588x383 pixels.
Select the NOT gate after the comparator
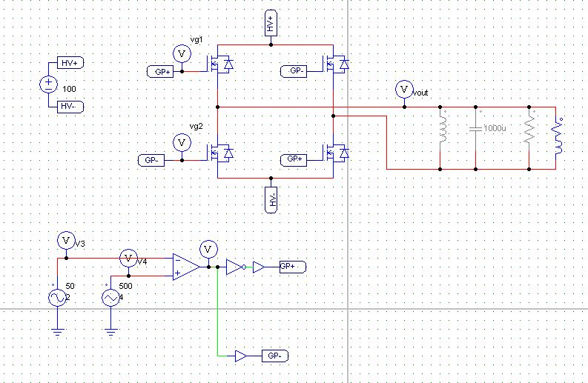(237, 267)
